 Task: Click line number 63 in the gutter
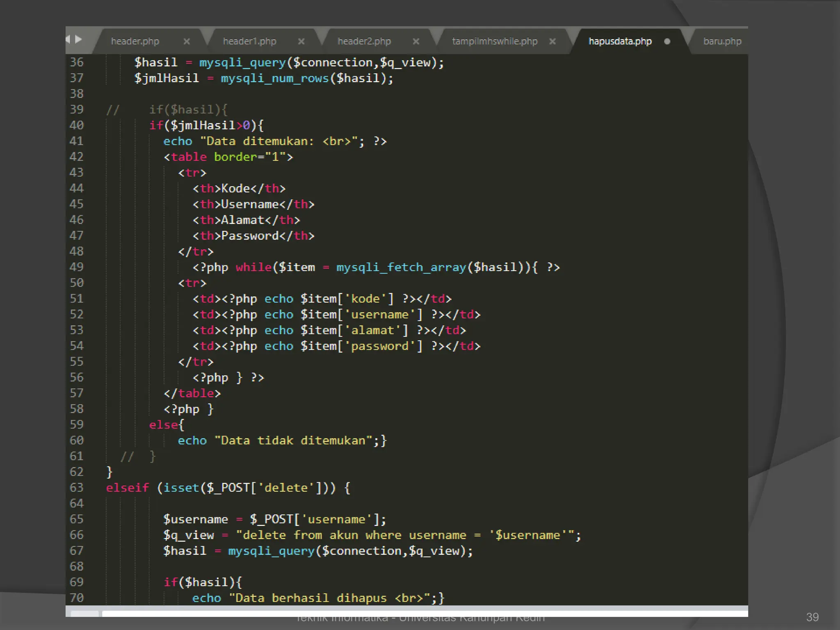tap(77, 488)
